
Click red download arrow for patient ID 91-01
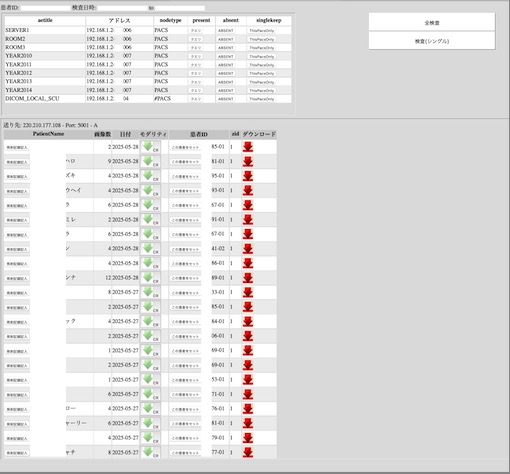(x=248, y=220)
